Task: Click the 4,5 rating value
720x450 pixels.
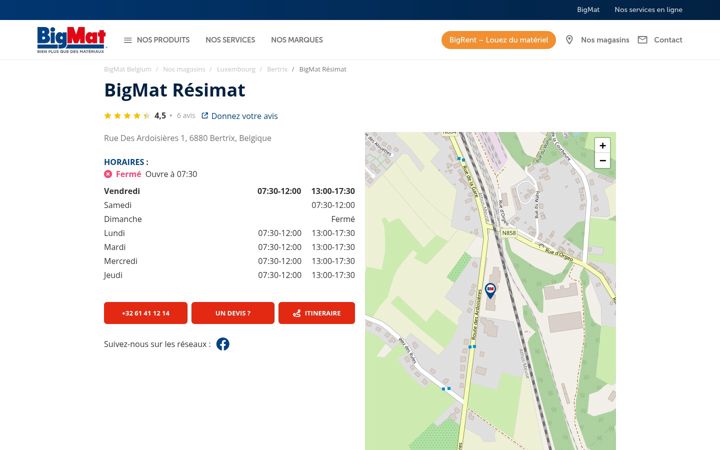Action: (160, 116)
